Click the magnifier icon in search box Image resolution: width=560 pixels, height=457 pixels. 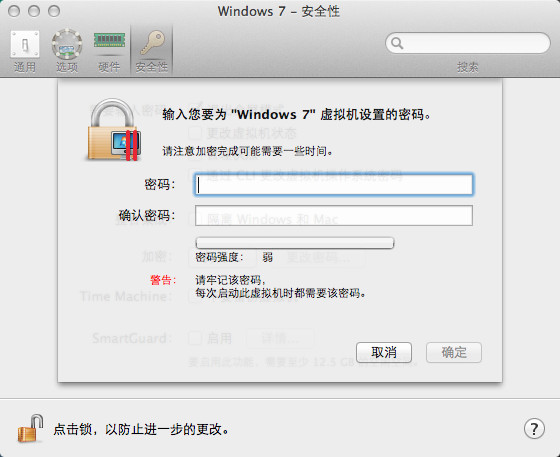point(397,43)
